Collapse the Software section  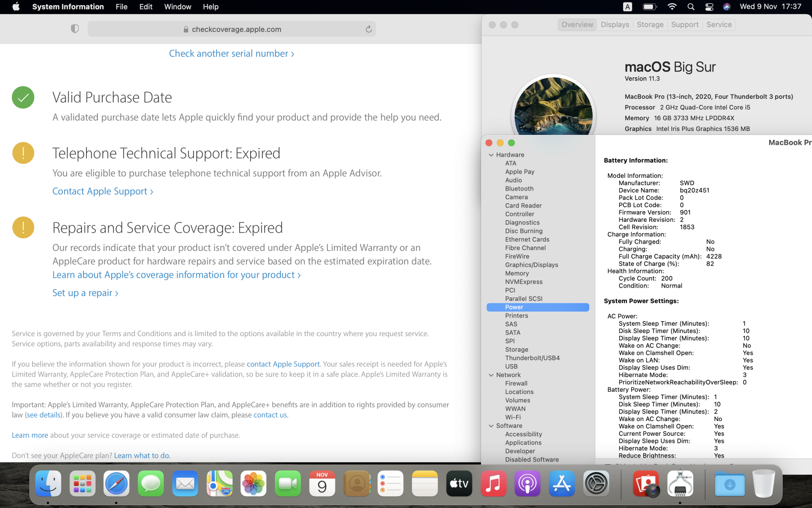click(x=491, y=426)
